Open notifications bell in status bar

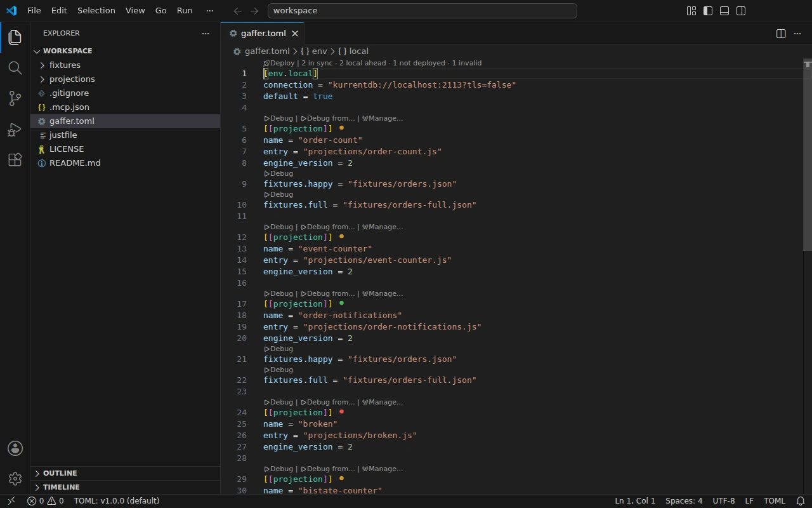click(x=801, y=501)
